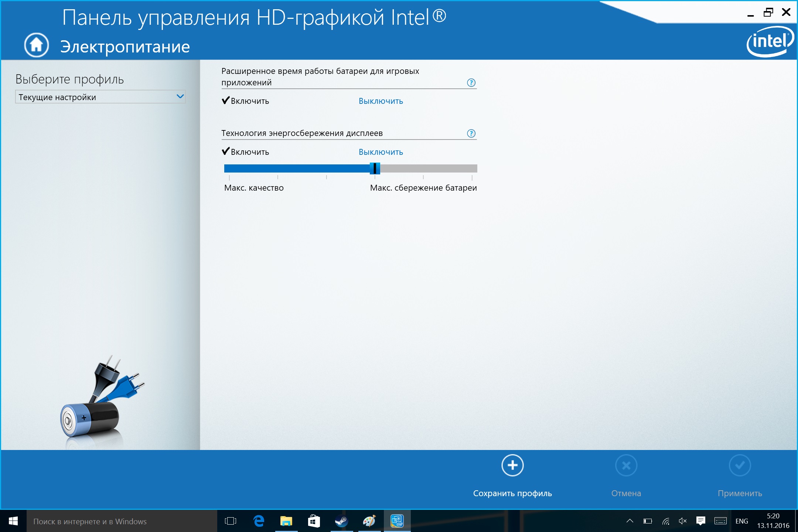The width and height of the screenshot is (798, 532).
Task: Click the Windows search box
Action: point(122,521)
